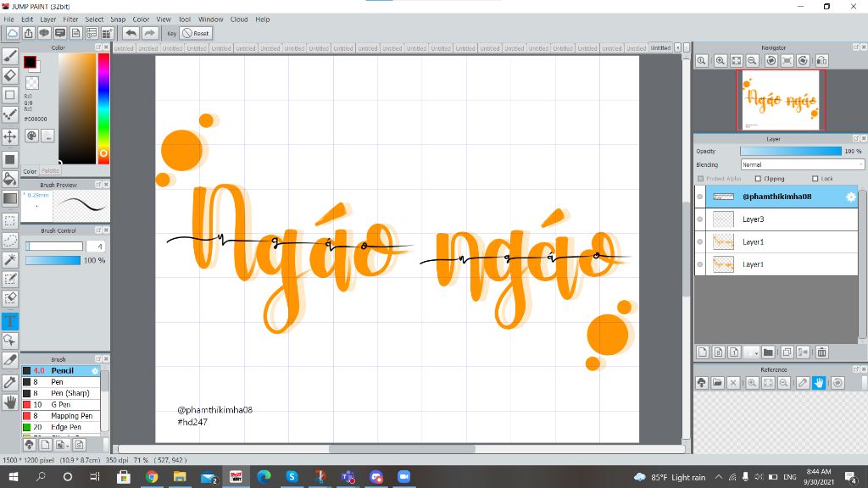Image resolution: width=868 pixels, height=488 pixels.
Task: Select the Mapping Pen brush
Action: (61, 415)
